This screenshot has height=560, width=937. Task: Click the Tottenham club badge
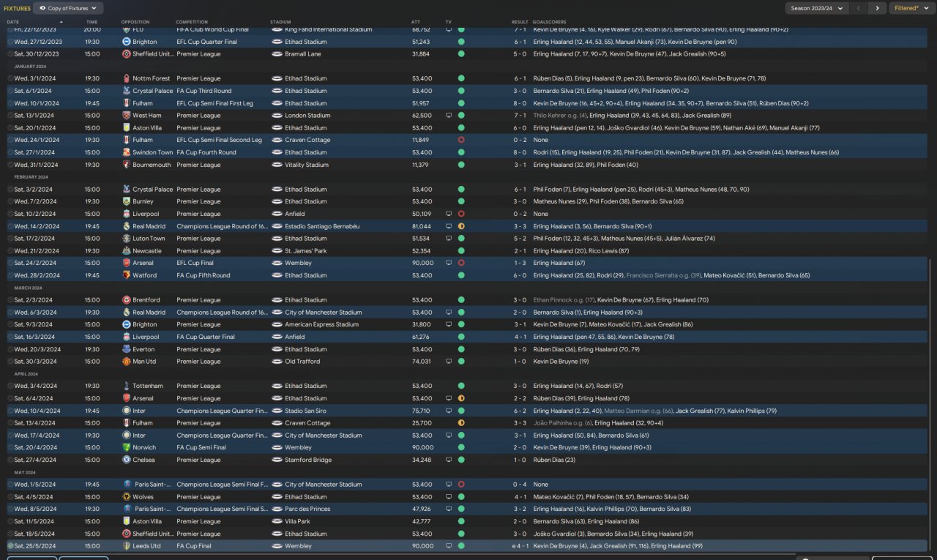tap(127, 386)
